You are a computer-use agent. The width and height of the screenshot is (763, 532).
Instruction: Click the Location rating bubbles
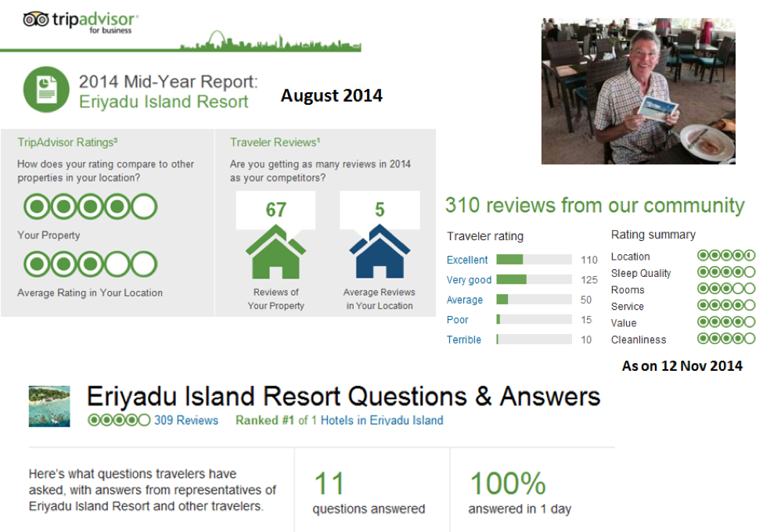pyautogui.click(x=726, y=256)
